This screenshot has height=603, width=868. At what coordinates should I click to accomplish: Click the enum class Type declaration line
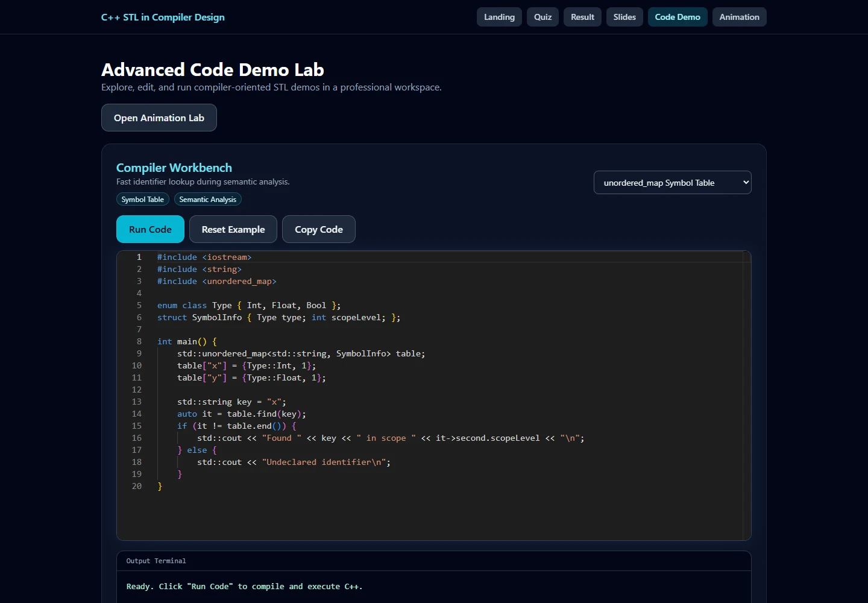(x=249, y=305)
